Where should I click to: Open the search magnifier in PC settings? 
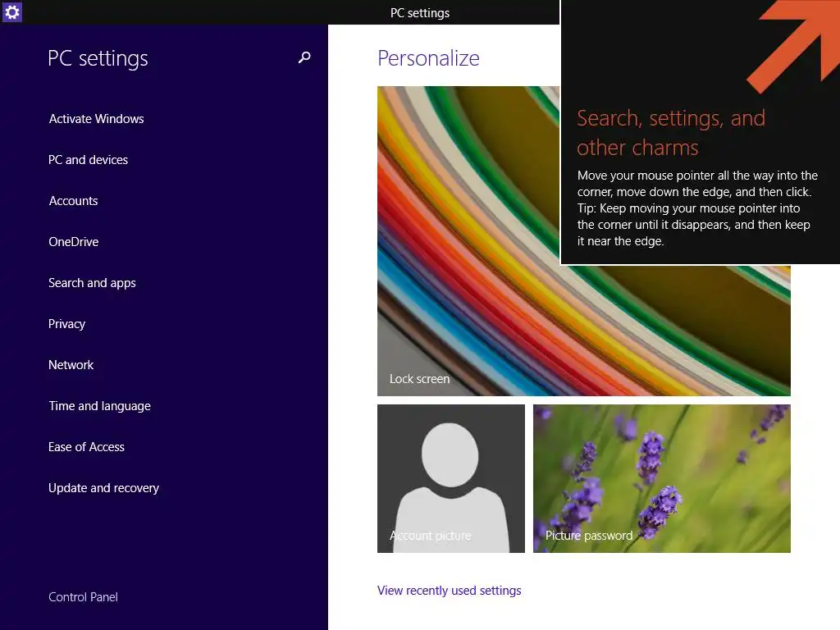tap(304, 57)
